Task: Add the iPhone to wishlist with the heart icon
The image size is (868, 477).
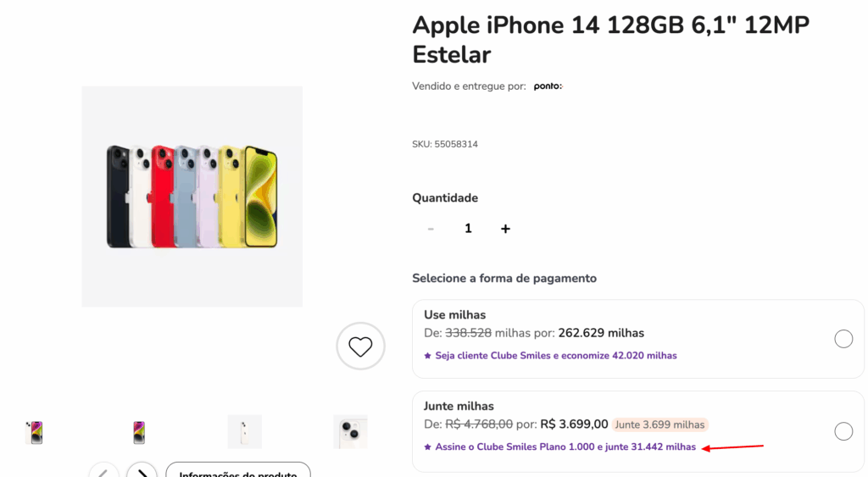Action: click(x=360, y=346)
